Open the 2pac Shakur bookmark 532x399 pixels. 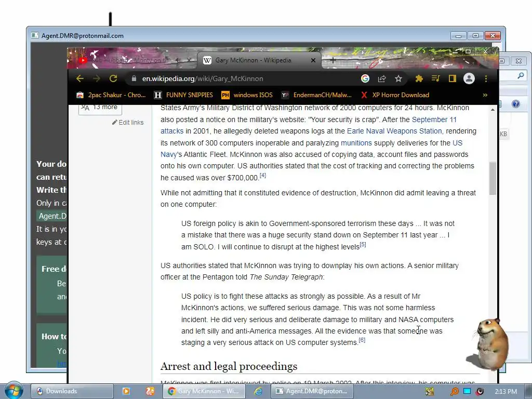[111, 95]
